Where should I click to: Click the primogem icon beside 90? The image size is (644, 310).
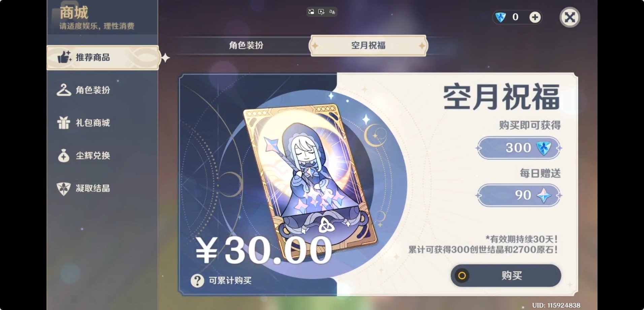pyautogui.click(x=544, y=195)
